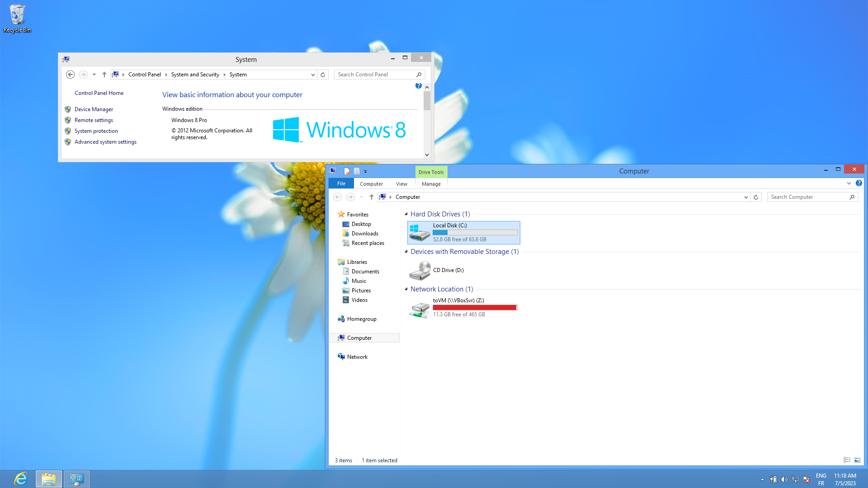868x488 pixels.
Task: Open the volume control in the system tray
Action: [x=784, y=479]
